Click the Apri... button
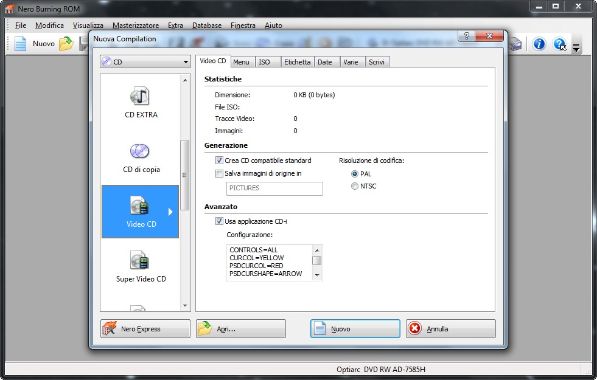This screenshot has width=597, height=380. (x=241, y=329)
